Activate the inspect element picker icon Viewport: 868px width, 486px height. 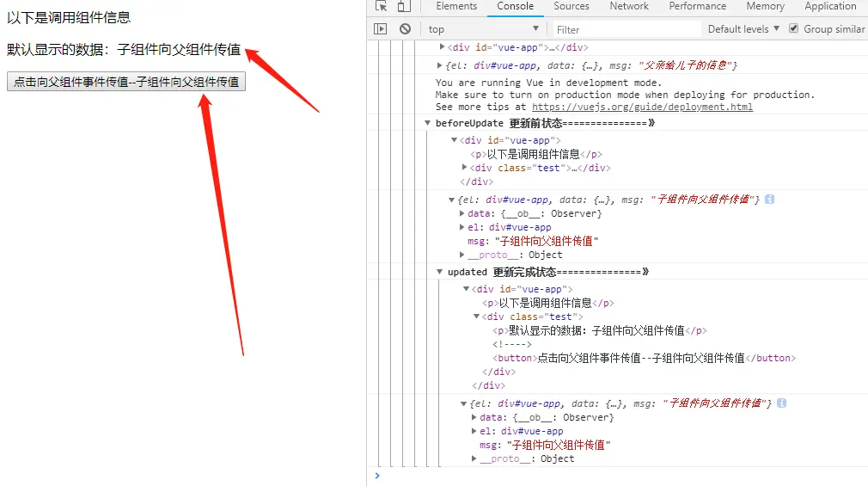click(381, 6)
